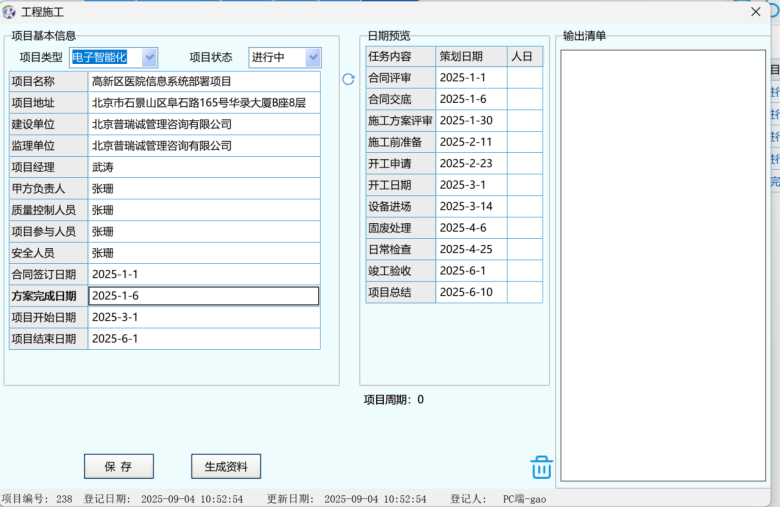The height and width of the screenshot is (508, 781).
Task: Click the 方案完成日期 input box
Action: [204, 296]
